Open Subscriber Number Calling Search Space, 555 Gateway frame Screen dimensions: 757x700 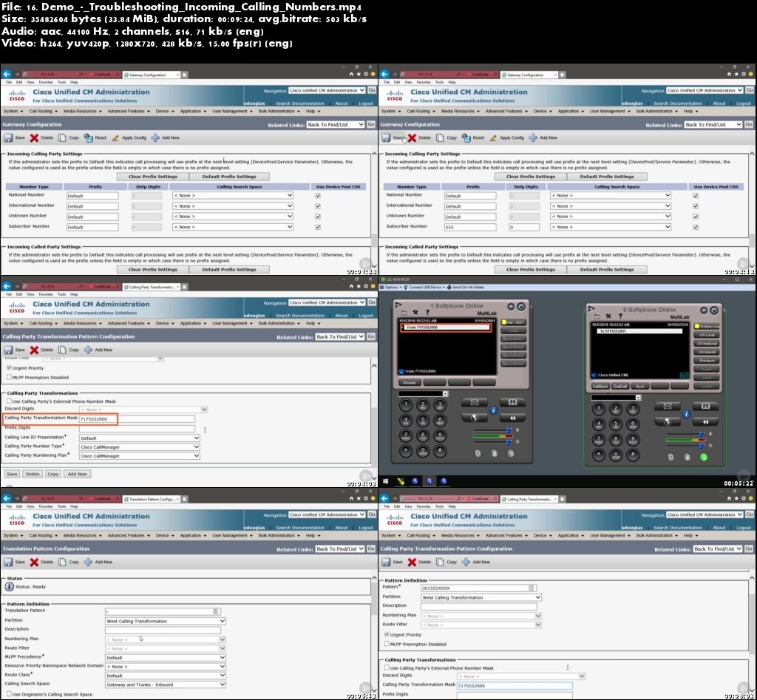coord(610,227)
